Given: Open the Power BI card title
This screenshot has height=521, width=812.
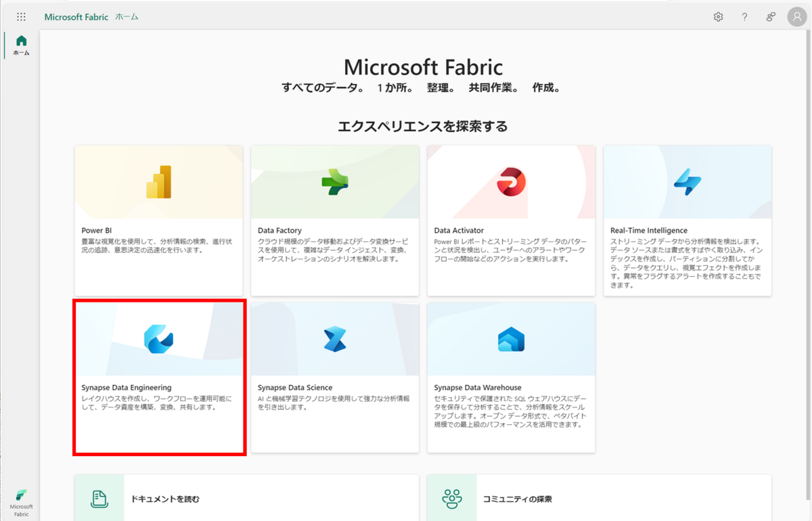Looking at the screenshot, I should click(x=97, y=231).
